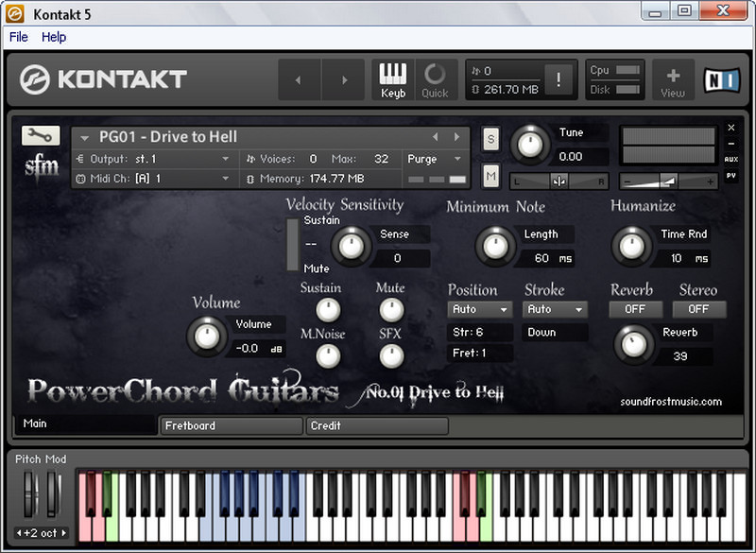
Task: Toggle the S solo button
Action: pyautogui.click(x=490, y=138)
